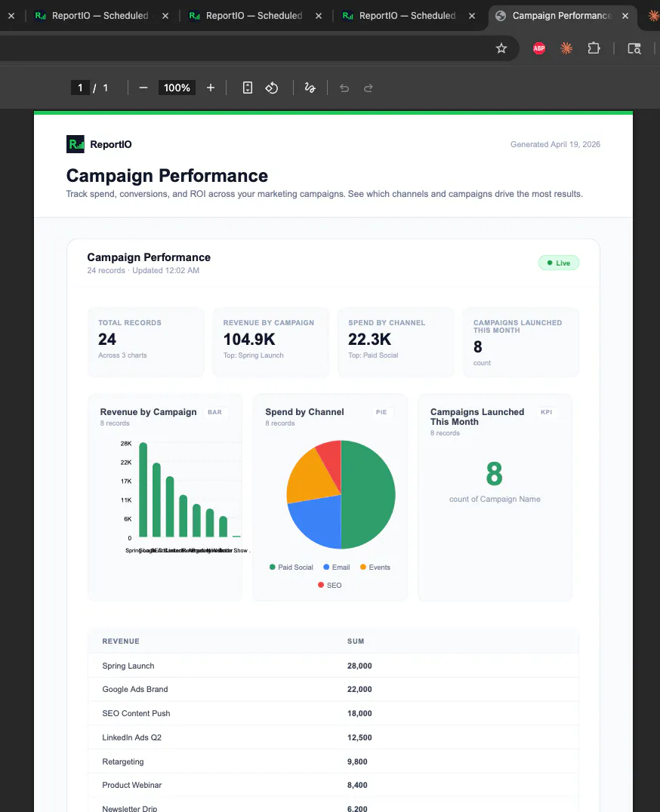The width and height of the screenshot is (660, 812).
Task: Close the third ReportIO Scheduled tab
Action: [x=471, y=16]
